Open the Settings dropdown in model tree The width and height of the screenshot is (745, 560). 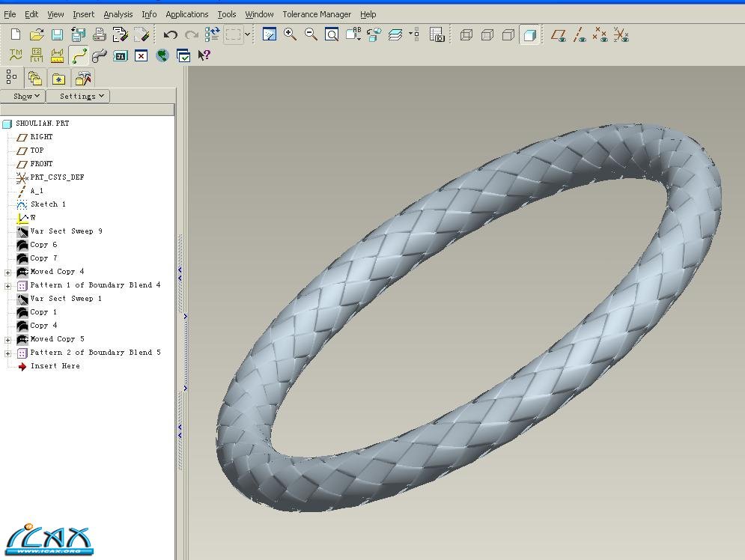click(x=78, y=96)
